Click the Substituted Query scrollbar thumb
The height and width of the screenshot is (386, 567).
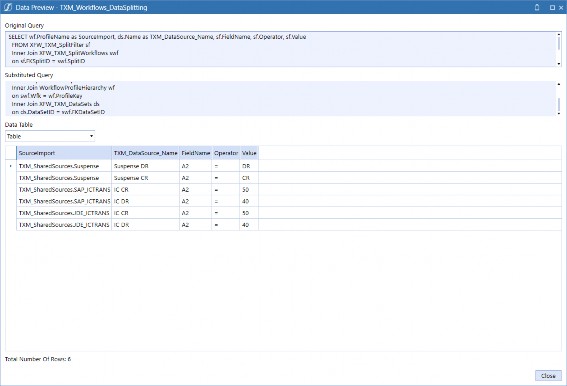click(559, 105)
